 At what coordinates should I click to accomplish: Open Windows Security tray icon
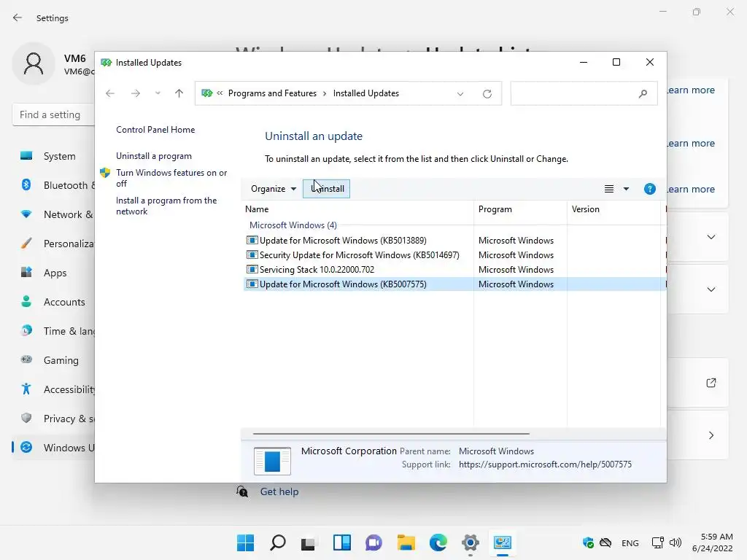(x=588, y=542)
